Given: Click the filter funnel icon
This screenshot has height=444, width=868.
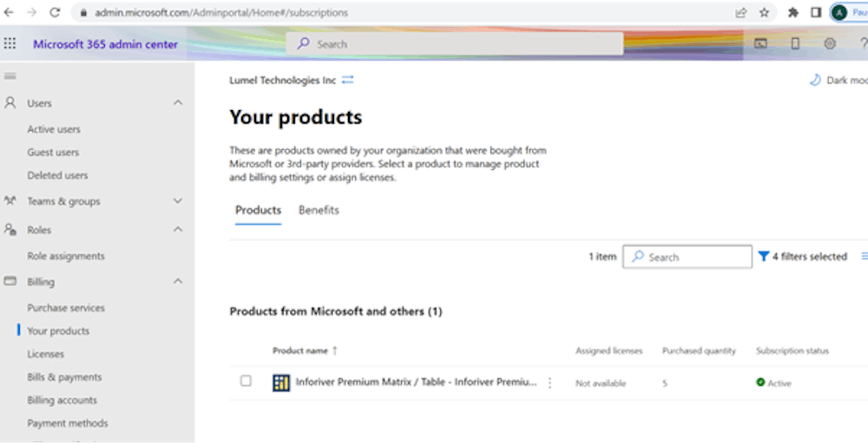Looking at the screenshot, I should [x=764, y=257].
